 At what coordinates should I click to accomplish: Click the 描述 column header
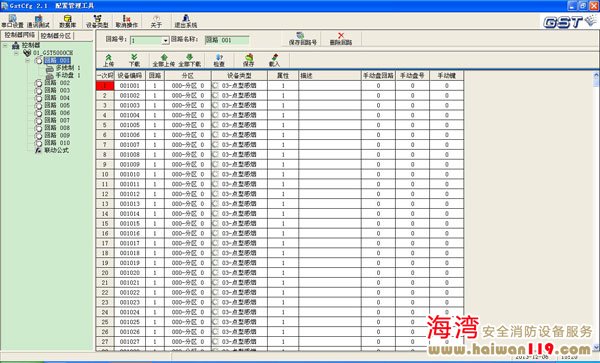tap(329, 76)
